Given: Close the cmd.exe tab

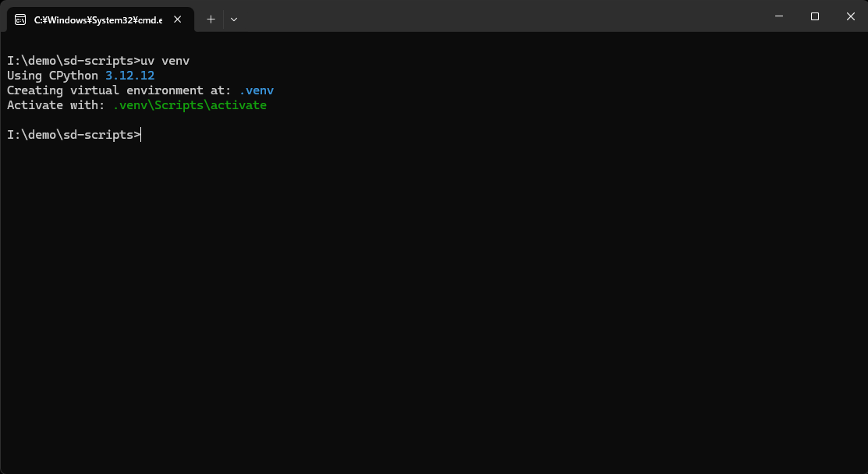Looking at the screenshot, I should (x=178, y=19).
